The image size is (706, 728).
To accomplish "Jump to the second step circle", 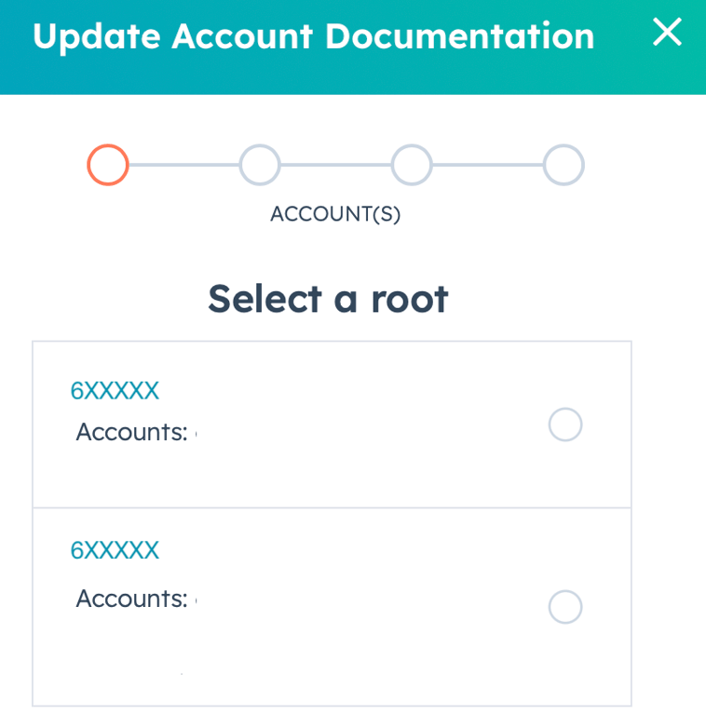I will click(260, 165).
